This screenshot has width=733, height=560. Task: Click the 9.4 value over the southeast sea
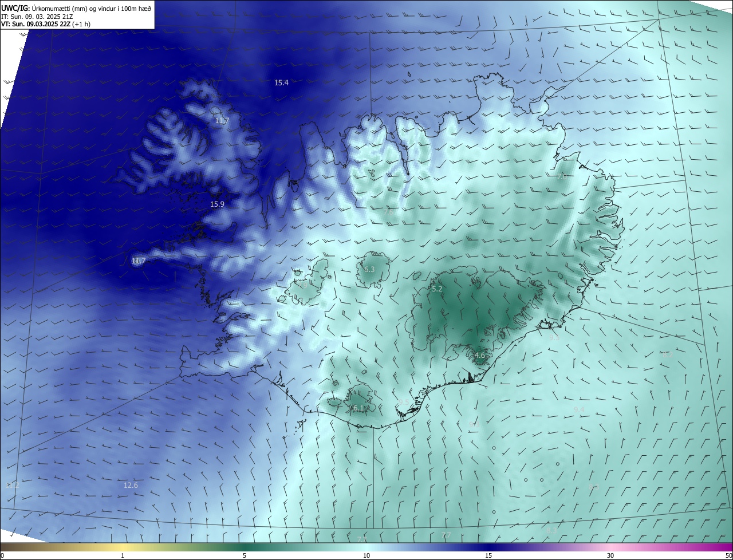click(x=579, y=409)
